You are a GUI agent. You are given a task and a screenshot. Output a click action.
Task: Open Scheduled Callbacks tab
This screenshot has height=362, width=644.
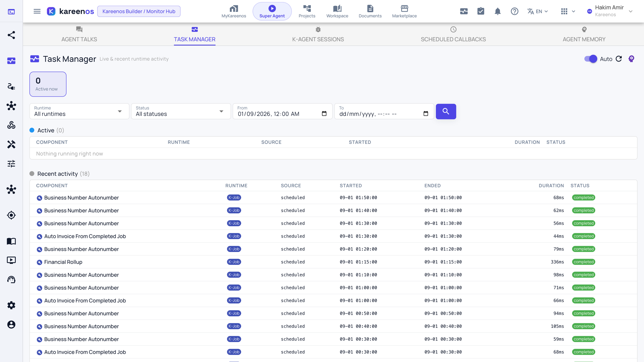(x=453, y=34)
